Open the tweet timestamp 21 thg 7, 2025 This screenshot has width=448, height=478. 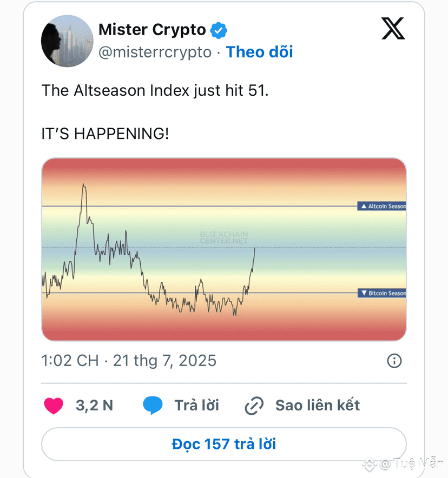coord(164,361)
